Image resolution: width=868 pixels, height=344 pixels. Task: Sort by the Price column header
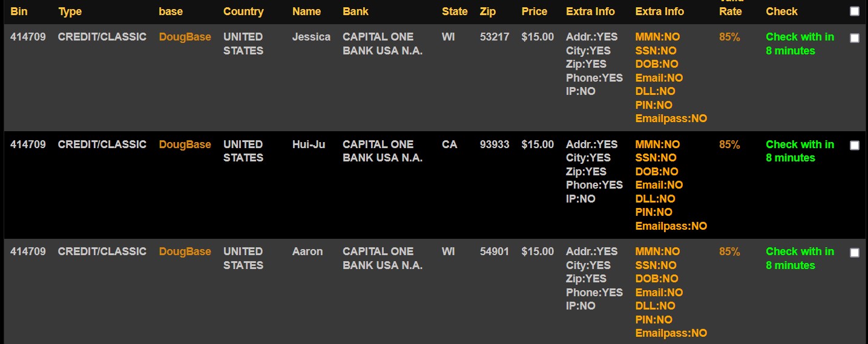(x=534, y=11)
